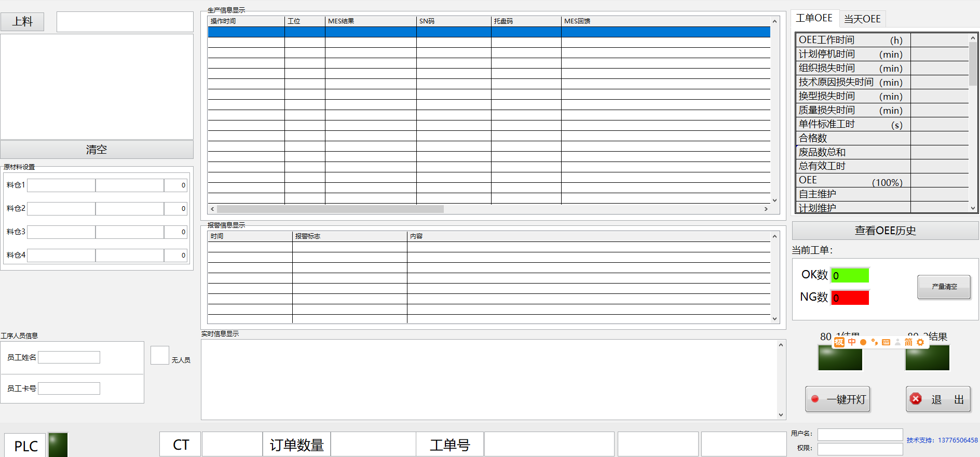Click the 操作时间 column header
The image size is (980, 457).
(246, 21)
